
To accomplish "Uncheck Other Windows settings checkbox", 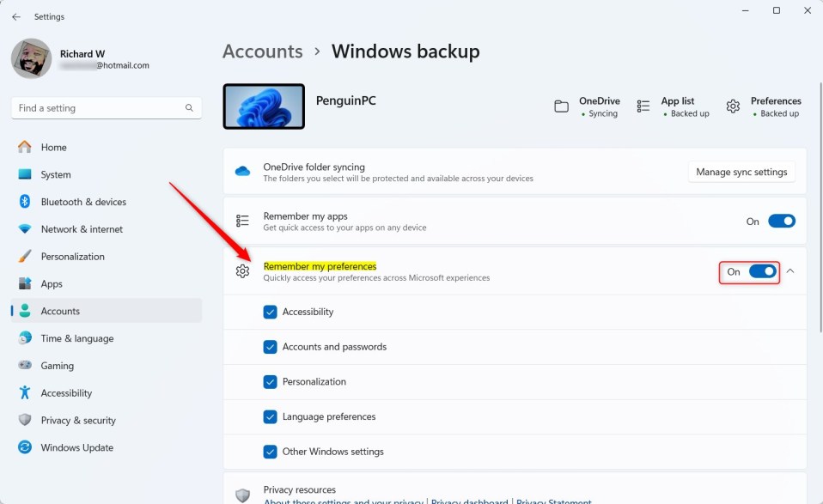I will tap(270, 452).
